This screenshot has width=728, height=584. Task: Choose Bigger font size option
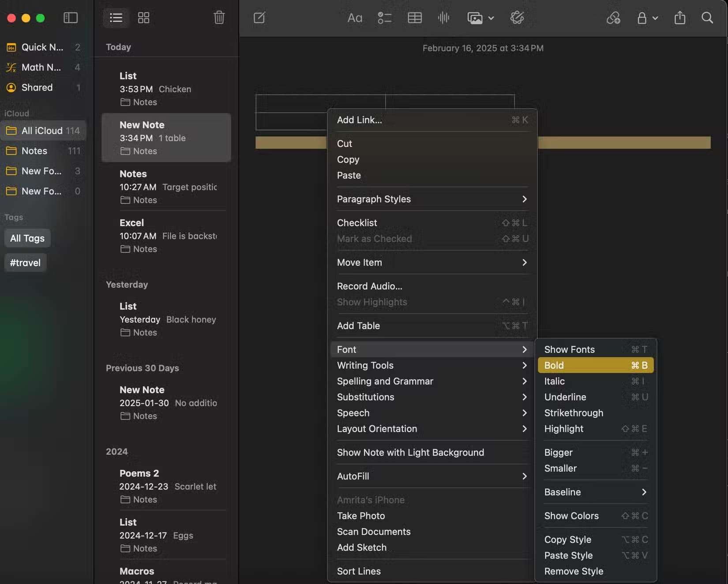click(x=596, y=453)
